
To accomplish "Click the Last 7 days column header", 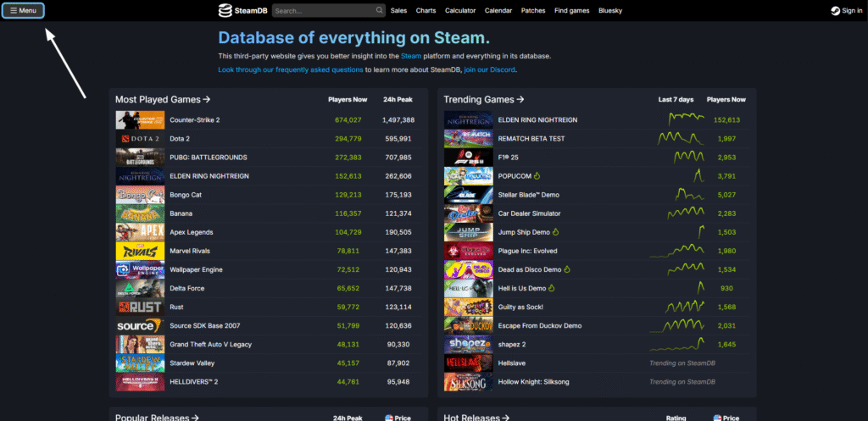I will (x=676, y=100).
